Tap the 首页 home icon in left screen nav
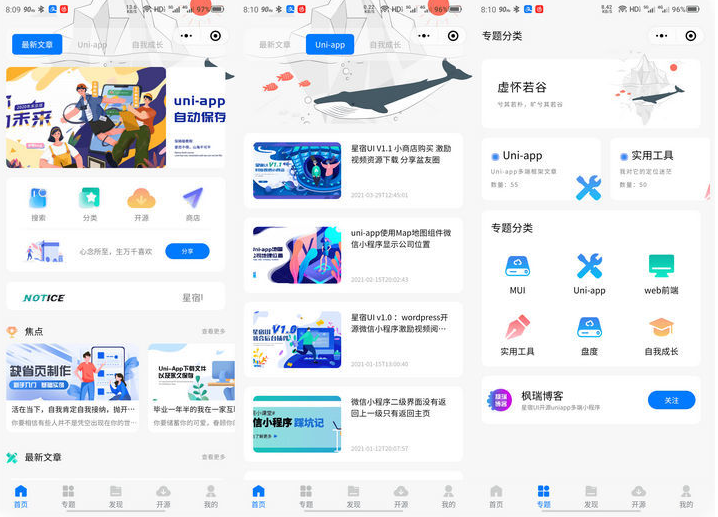 point(21,496)
